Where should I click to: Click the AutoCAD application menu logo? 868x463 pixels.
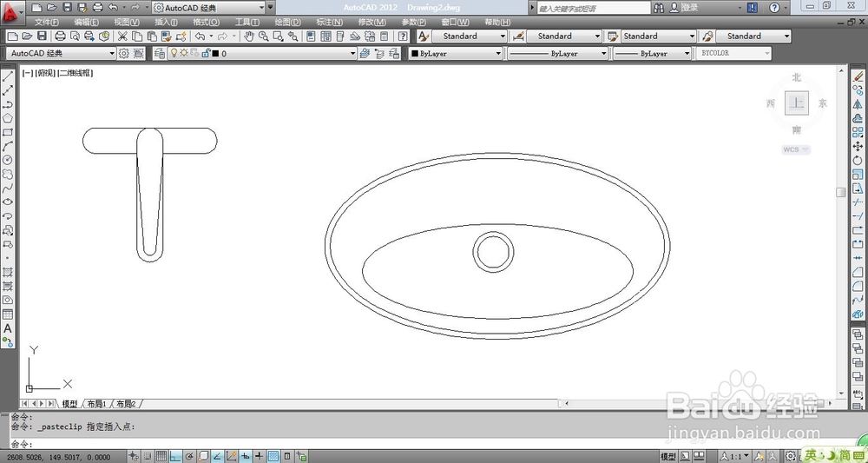click(x=12, y=11)
